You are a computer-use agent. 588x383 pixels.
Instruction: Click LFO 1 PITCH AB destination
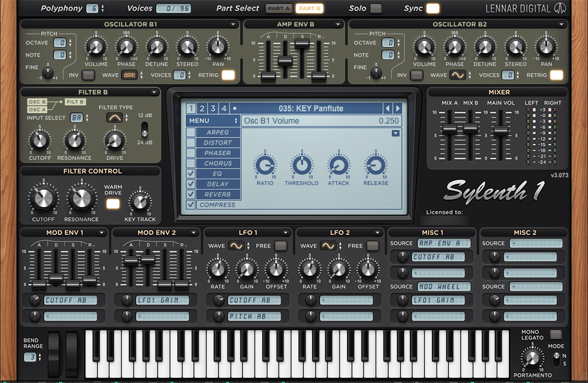pyautogui.click(x=254, y=316)
